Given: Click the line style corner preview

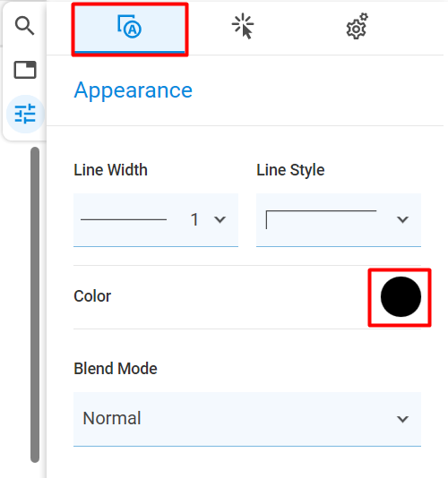Looking at the screenshot, I should (321, 219).
